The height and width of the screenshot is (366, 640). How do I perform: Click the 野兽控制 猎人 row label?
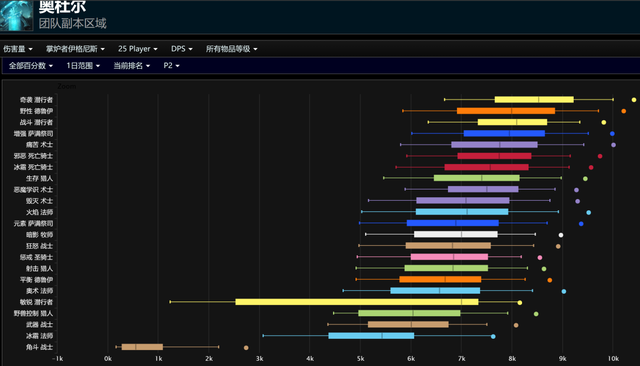33,313
